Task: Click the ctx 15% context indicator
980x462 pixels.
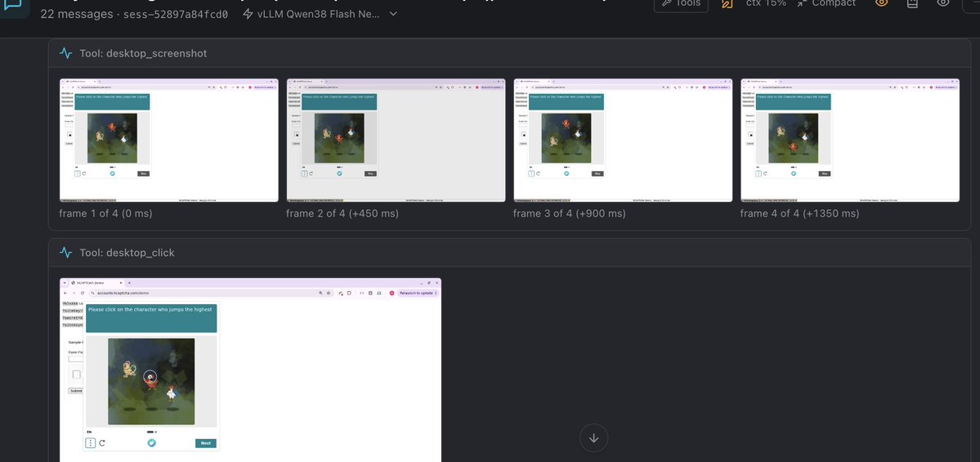Action: tap(766, 3)
